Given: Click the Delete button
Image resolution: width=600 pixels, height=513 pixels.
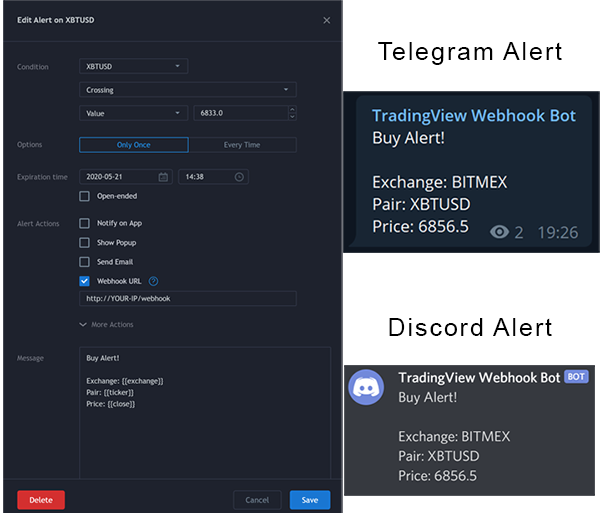Looking at the screenshot, I should (41, 500).
